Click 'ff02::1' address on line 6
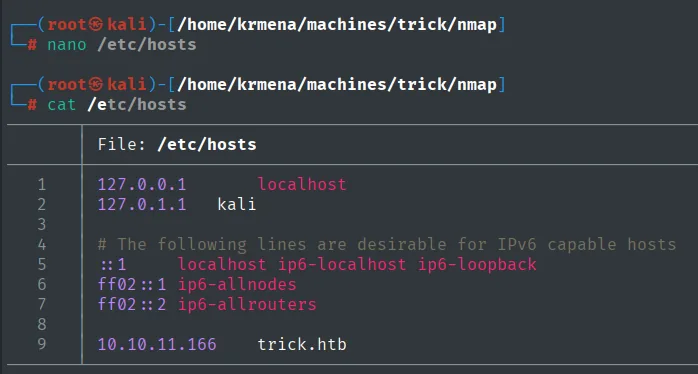The height and width of the screenshot is (374, 698). 132,285
